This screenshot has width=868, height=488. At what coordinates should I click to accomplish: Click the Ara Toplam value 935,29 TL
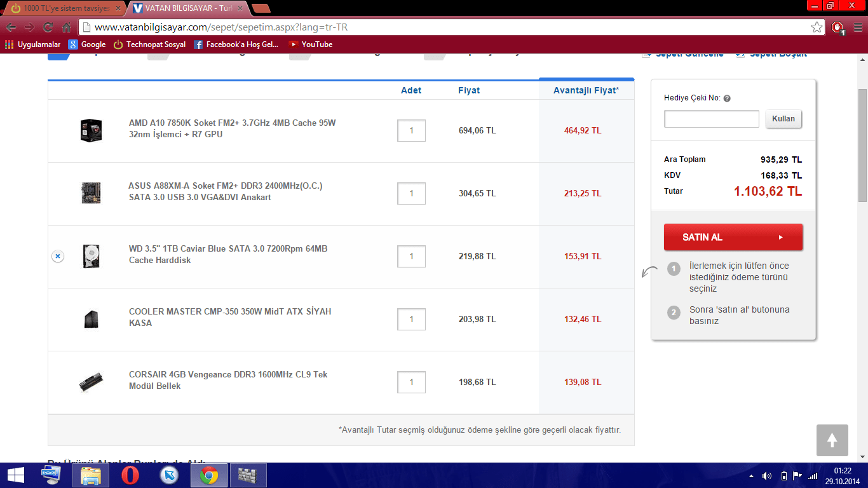pyautogui.click(x=781, y=159)
